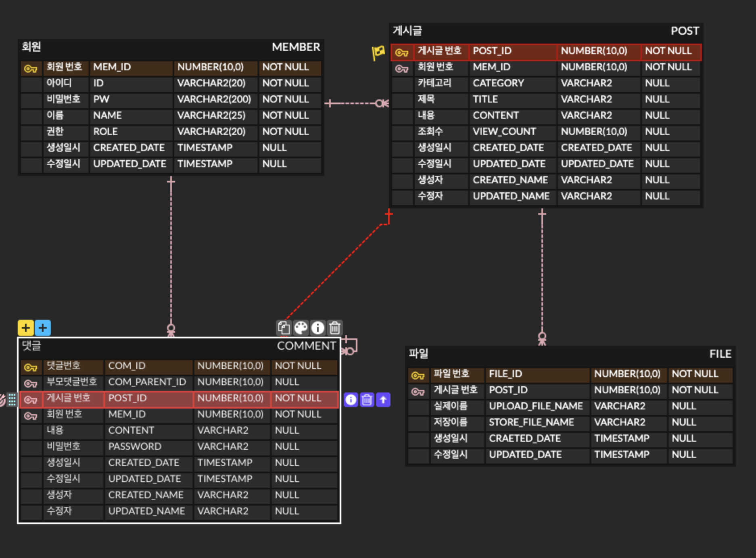Click the ROLE column in MEMBER table

(x=105, y=132)
